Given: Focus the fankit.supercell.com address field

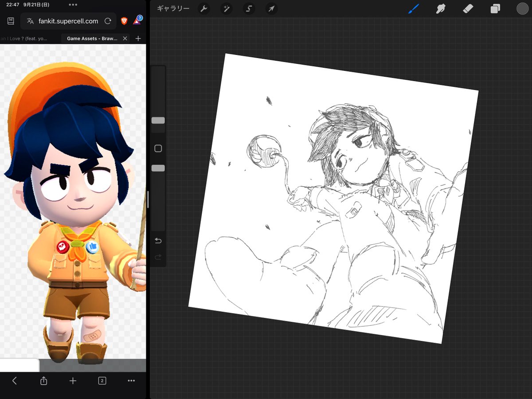Looking at the screenshot, I should [69, 21].
